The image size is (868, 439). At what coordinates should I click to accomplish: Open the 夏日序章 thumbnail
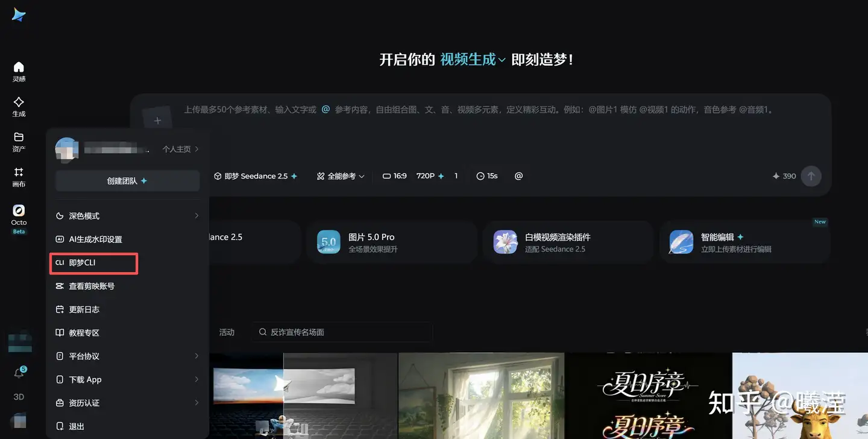tap(648, 396)
